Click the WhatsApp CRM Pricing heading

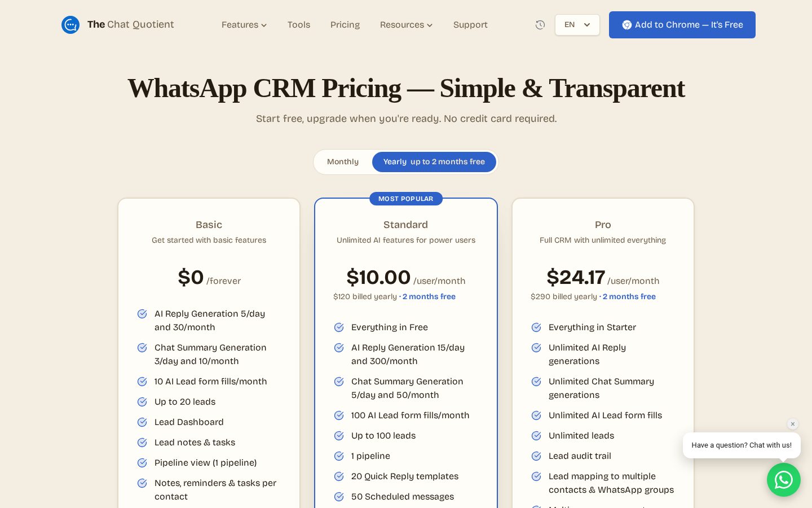coord(406,89)
